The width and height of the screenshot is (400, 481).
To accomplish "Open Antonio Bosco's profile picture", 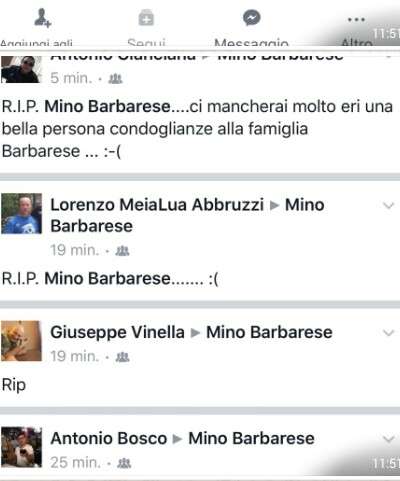I will (22, 447).
